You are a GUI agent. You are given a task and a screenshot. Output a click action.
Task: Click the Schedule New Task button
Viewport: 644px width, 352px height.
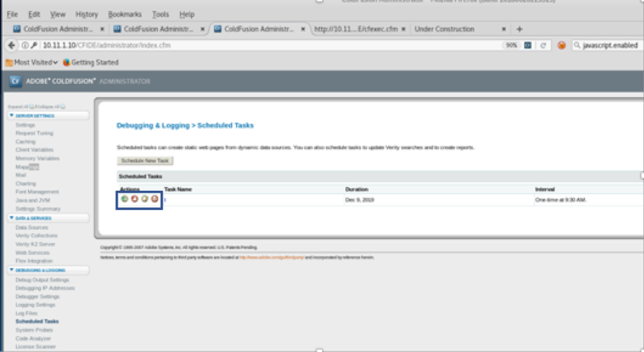(x=145, y=161)
